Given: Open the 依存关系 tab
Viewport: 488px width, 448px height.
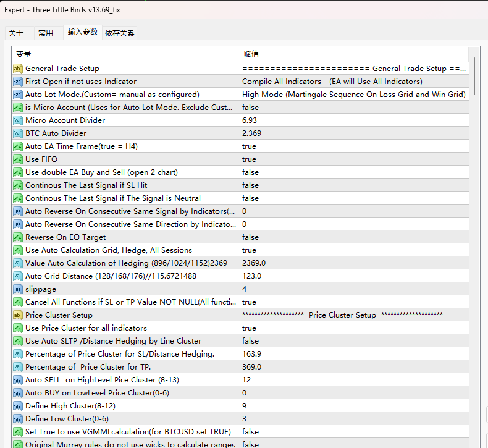Looking at the screenshot, I should 120,33.
